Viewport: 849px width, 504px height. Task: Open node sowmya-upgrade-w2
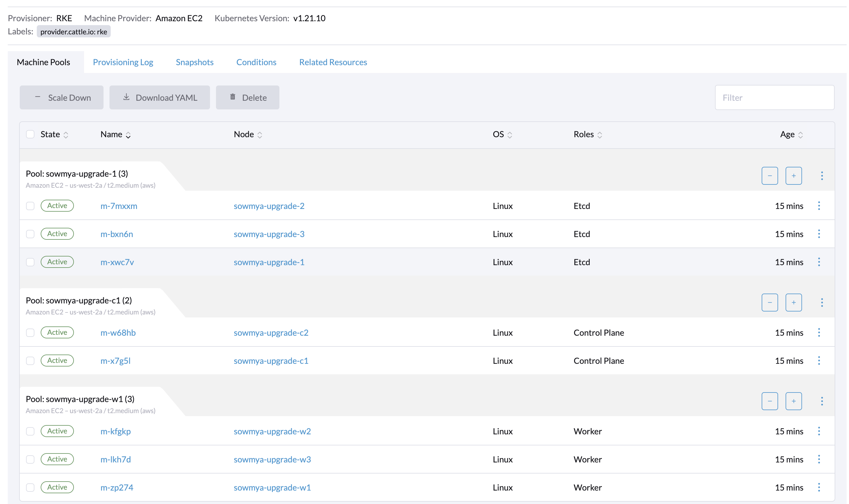point(272,431)
